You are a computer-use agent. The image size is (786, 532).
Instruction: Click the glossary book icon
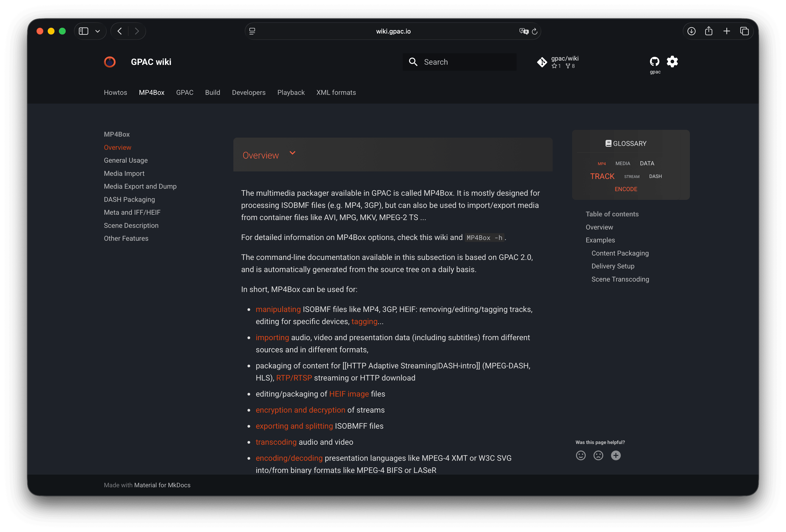608,143
